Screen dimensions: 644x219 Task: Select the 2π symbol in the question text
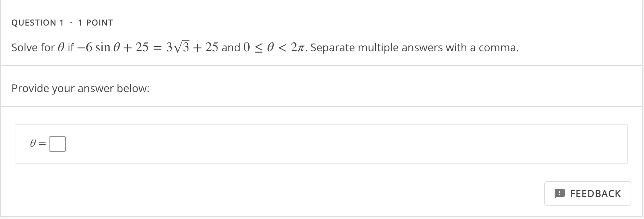297,47
